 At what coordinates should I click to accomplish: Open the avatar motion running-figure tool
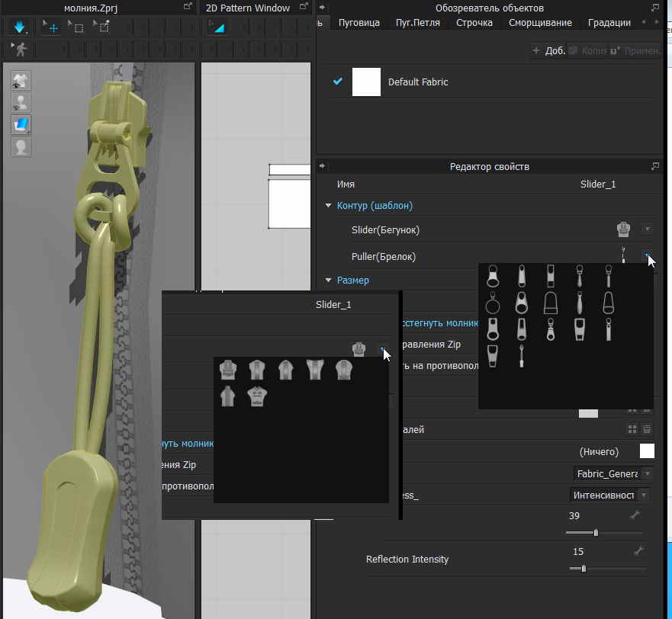(20, 50)
